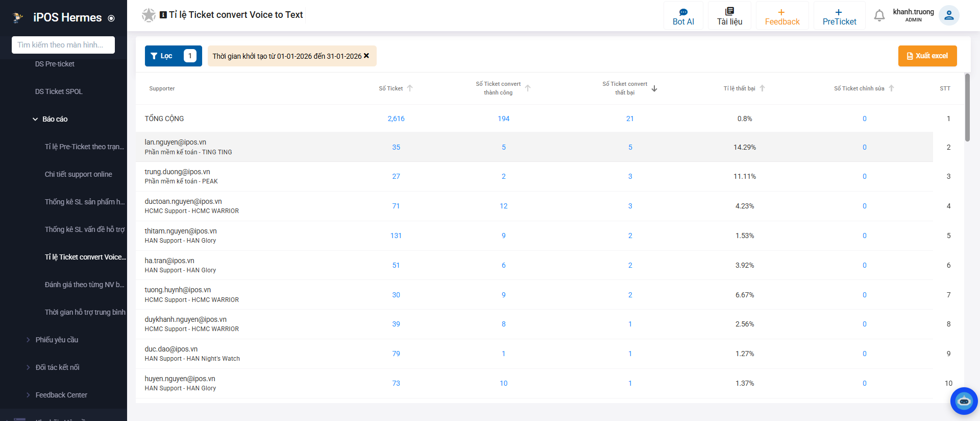Click ha.tran@ipos.vn ticket count 51
This screenshot has height=421, width=980.
click(x=396, y=265)
